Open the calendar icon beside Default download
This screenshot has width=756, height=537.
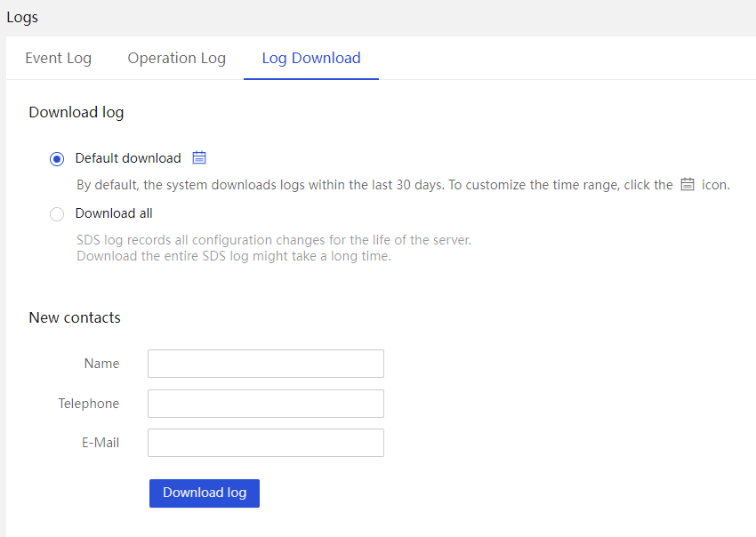click(199, 157)
